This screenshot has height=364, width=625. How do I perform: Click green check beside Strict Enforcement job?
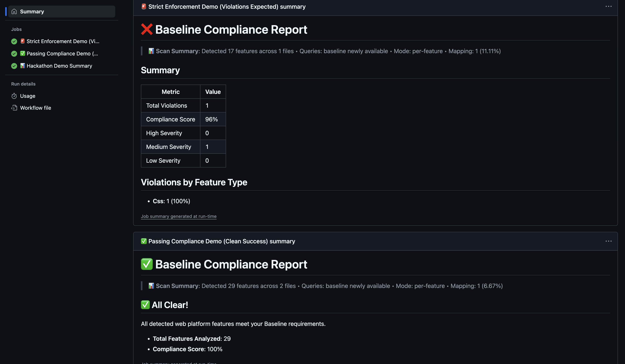coord(14,41)
